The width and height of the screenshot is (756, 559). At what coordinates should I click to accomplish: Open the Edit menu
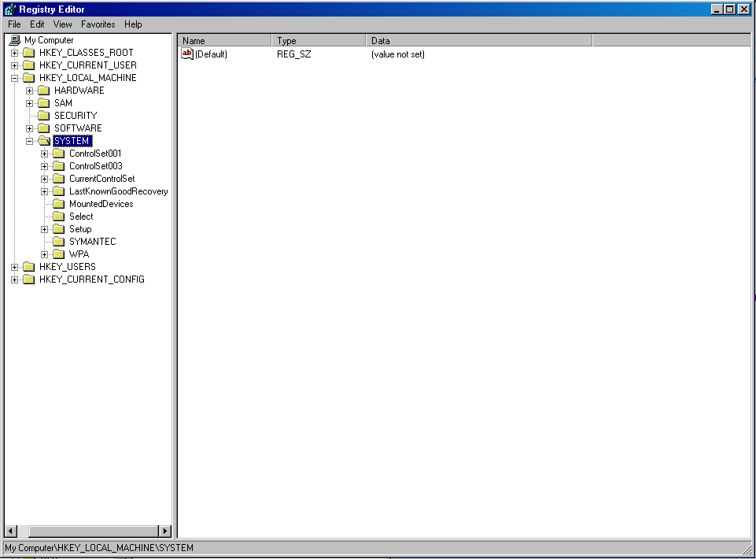coord(37,24)
